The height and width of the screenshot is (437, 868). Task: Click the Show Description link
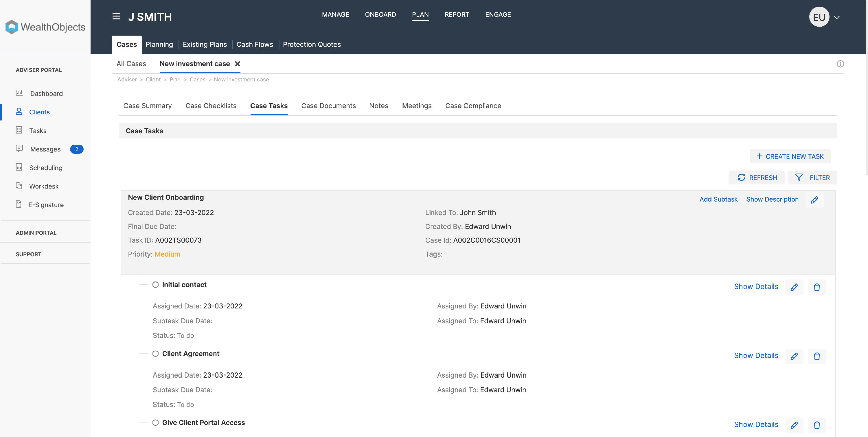tap(772, 199)
